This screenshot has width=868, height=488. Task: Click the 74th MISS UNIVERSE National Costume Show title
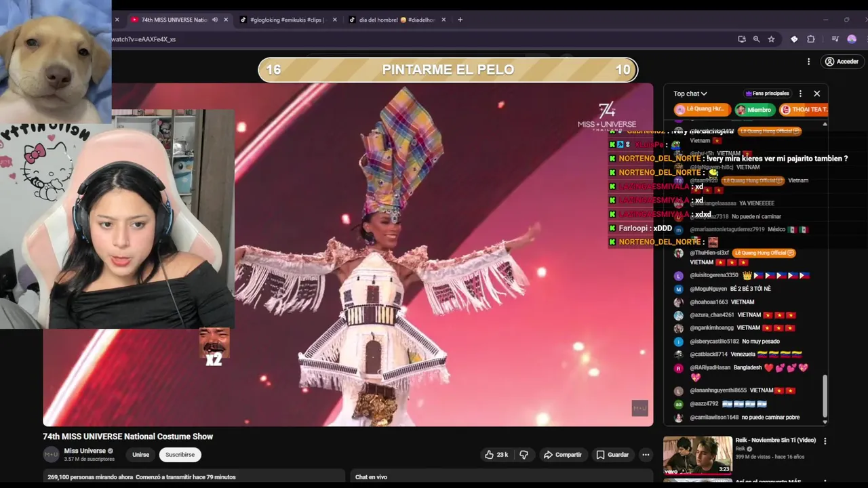point(127,436)
